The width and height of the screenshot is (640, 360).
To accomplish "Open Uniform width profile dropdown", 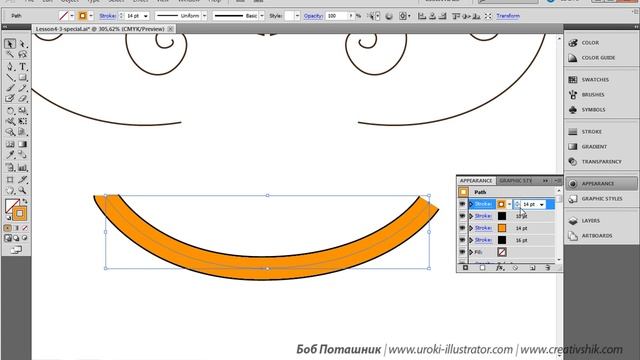I will [204, 16].
